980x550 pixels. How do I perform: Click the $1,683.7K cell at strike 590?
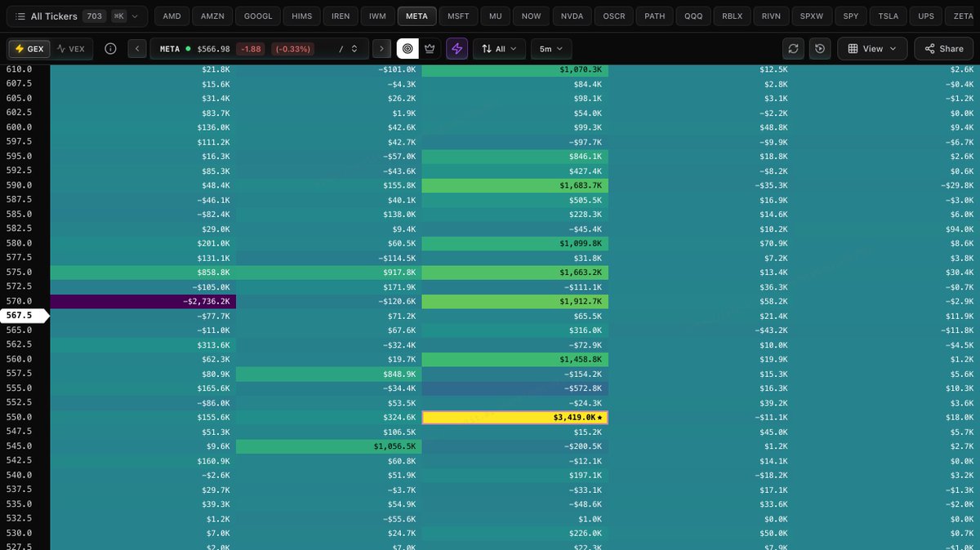point(515,185)
